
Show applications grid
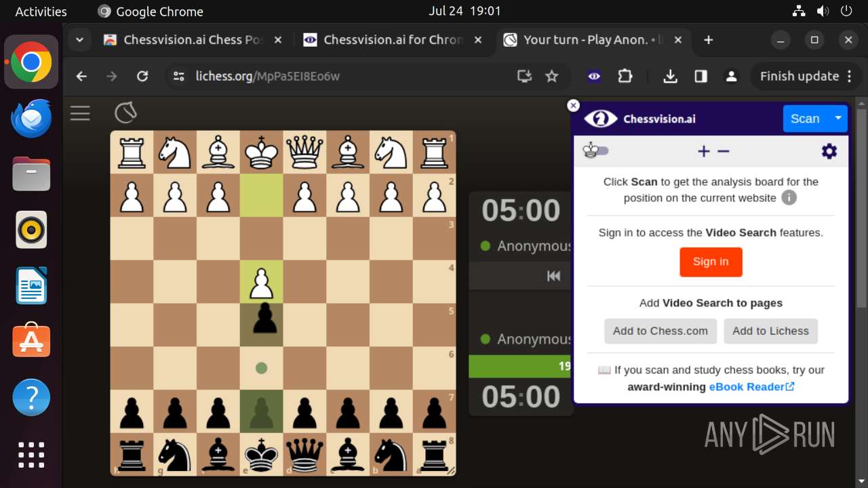tap(31, 454)
